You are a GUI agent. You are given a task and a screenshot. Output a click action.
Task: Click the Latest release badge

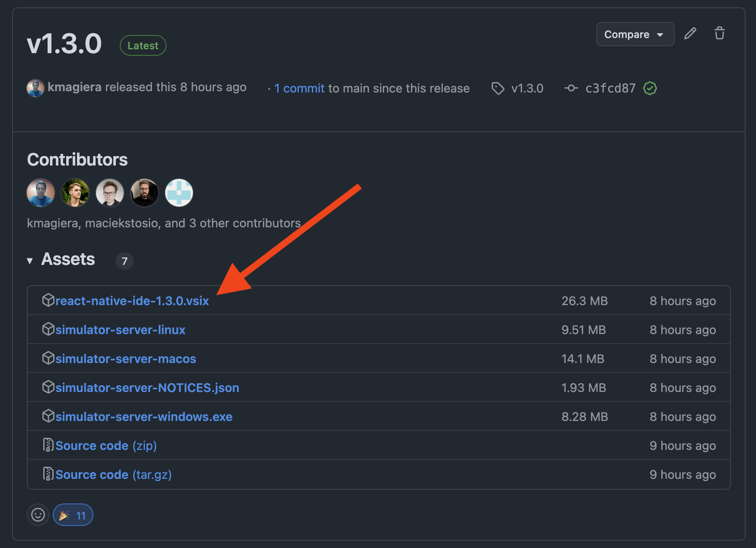pyautogui.click(x=143, y=45)
